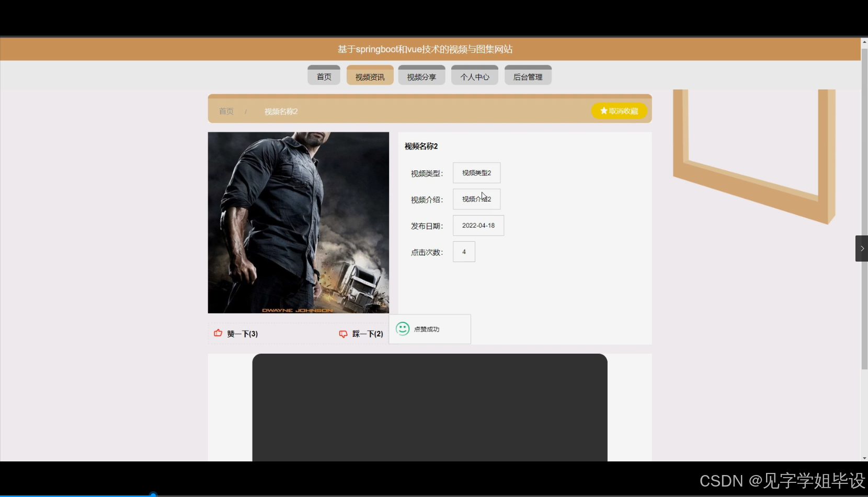Click the 视频名称2 breadcrumb item
The width and height of the screenshot is (868, 497).
click(x=281, y=111)
